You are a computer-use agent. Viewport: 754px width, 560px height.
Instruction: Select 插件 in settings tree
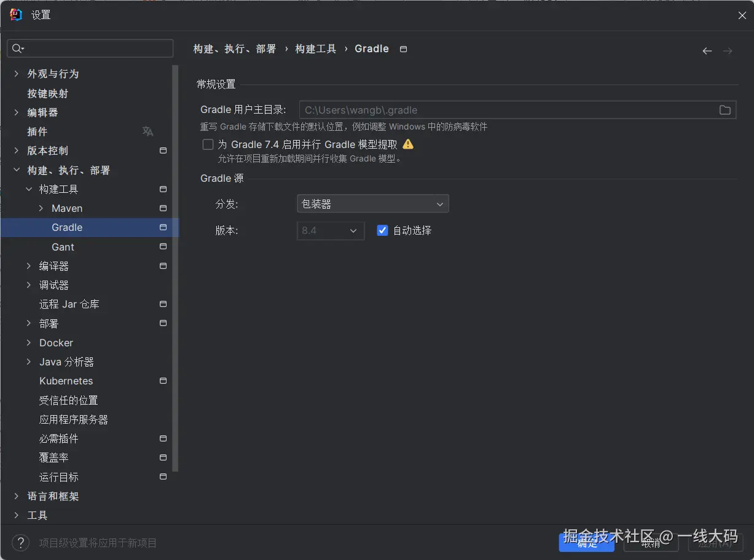click(x=37, y=131)
